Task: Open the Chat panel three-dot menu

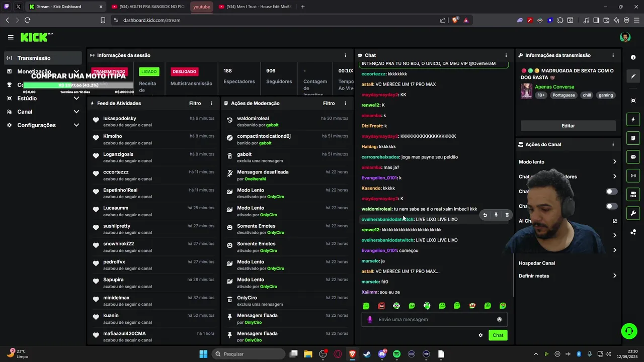Action: [506, 55]
